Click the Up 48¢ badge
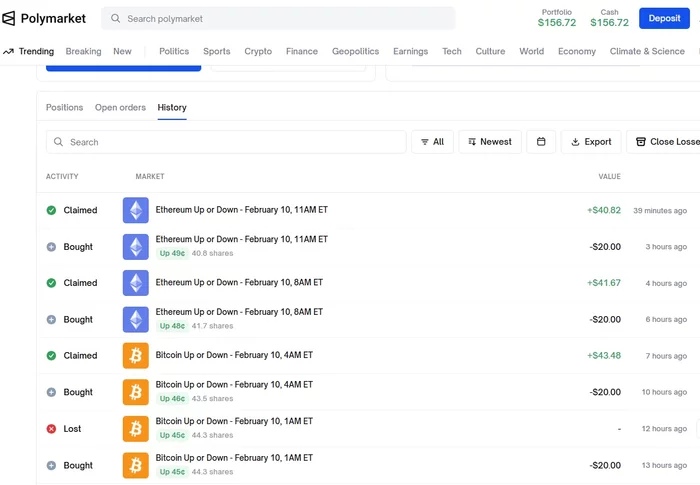 (x=172, y=326)
